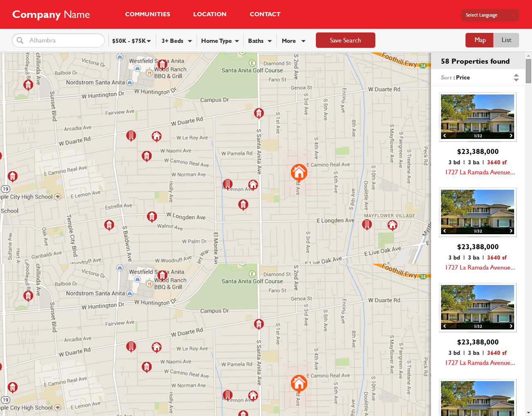Switch to List view

point(506,40)
